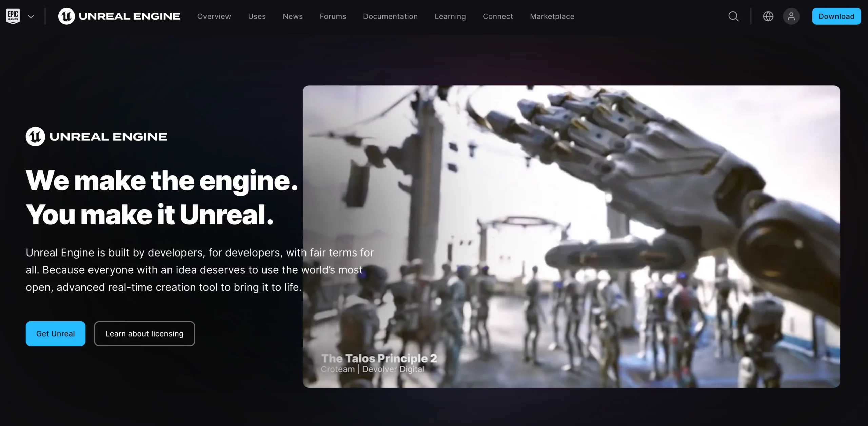This screenshot has height=426, width=868.
Task: Open the user account profile icon
Action: pyautogui.click(x=791, y=16)
